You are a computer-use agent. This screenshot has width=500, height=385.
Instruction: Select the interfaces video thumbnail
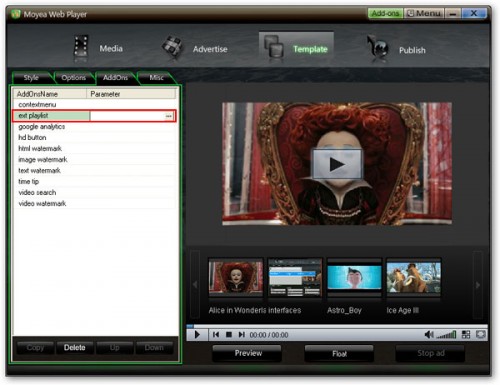click(x=295, y=277)
